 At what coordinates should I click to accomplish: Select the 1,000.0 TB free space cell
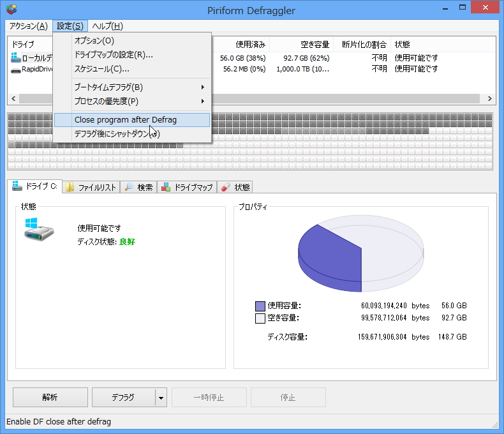pyautogui.click(x=303, y=69)
